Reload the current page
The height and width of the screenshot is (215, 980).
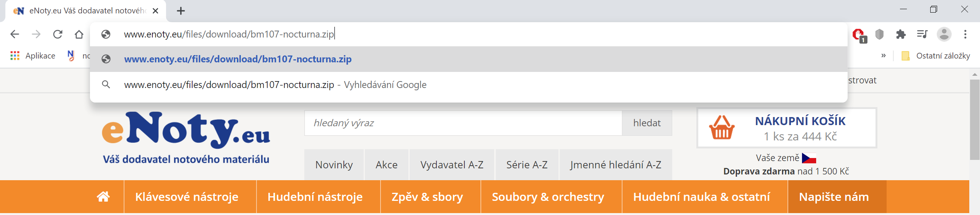[x=57, y=34]
